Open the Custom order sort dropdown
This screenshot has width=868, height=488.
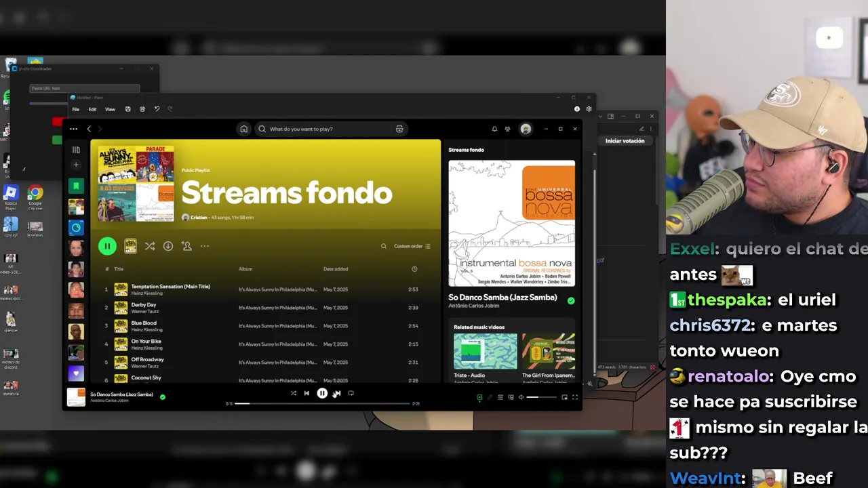pos(412,246)
